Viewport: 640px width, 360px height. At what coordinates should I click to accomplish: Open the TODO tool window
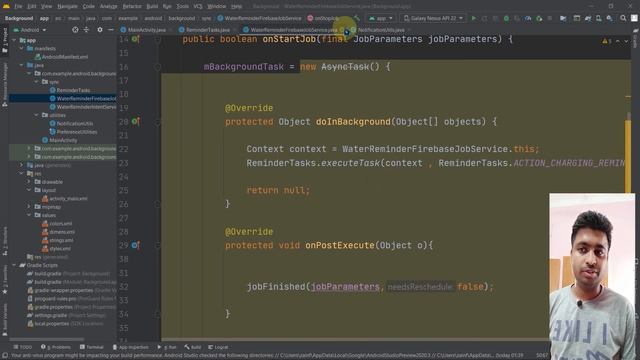click(23, 347)
